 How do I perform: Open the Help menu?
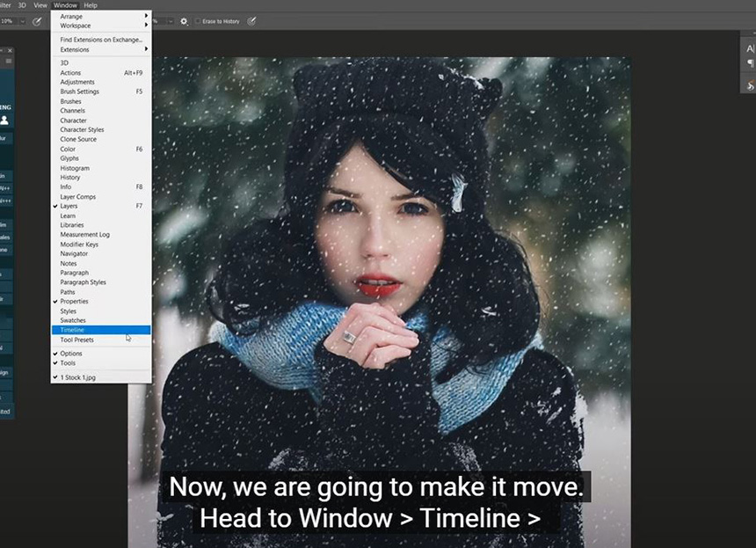[x=91, y=5]
